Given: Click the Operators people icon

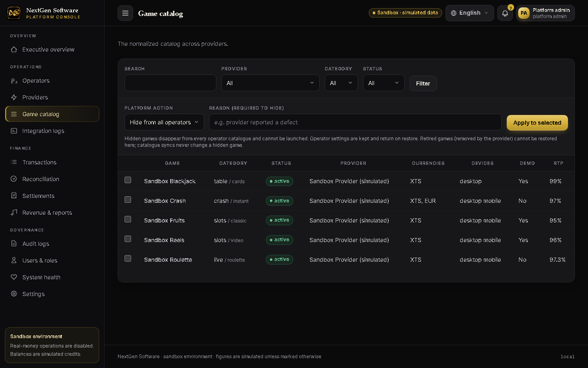Looking at the screenshot, I should coord(14,81).
